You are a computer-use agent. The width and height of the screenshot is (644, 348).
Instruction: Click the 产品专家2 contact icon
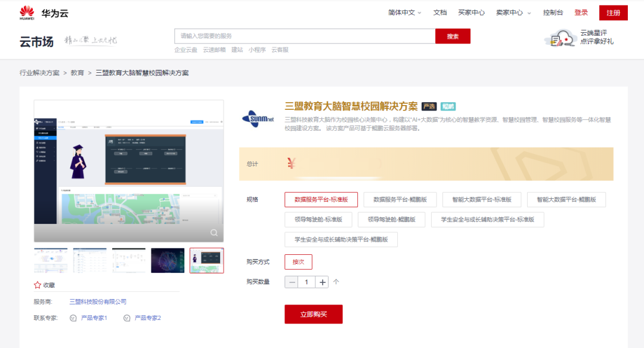point(126,318)
